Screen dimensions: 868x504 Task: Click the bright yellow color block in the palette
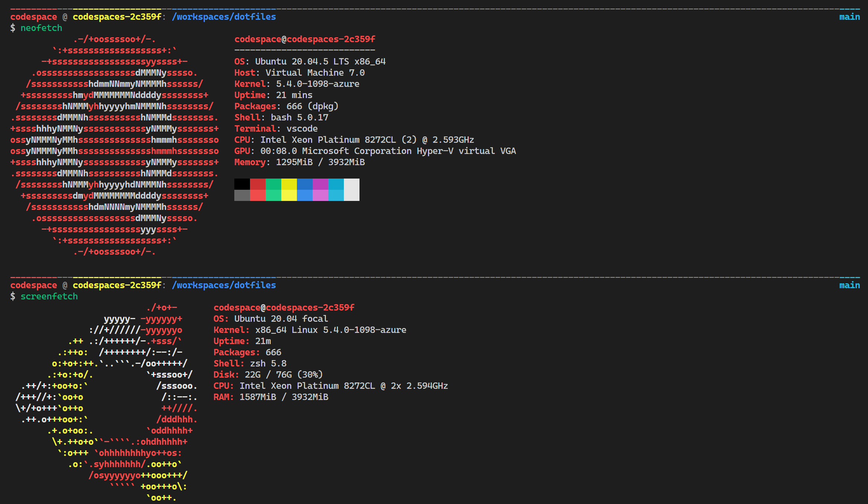(x=289, y=195)
